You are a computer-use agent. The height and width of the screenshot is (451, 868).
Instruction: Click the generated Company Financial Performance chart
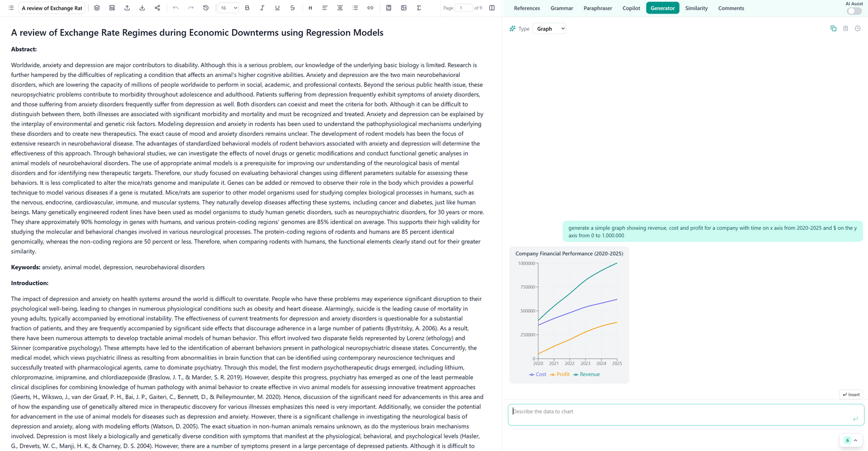(569, 315)
